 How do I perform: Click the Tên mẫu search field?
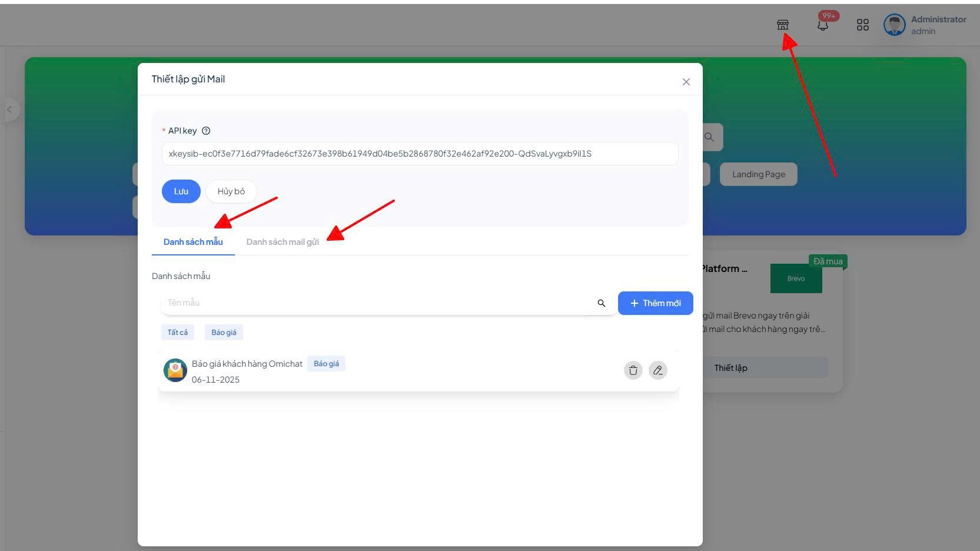tap(377, 303)
